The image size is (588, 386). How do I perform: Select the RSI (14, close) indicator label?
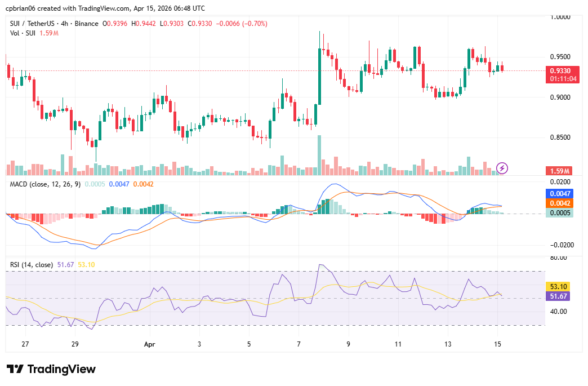coord(31,263)
